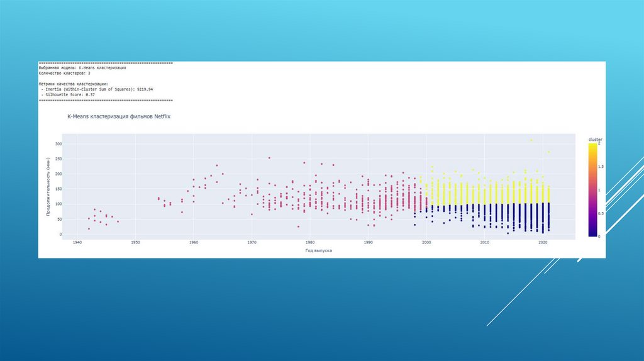Click y-axis tick label 300
The width and height of the screenshot is (644, 361).
[x=58, y=144]
